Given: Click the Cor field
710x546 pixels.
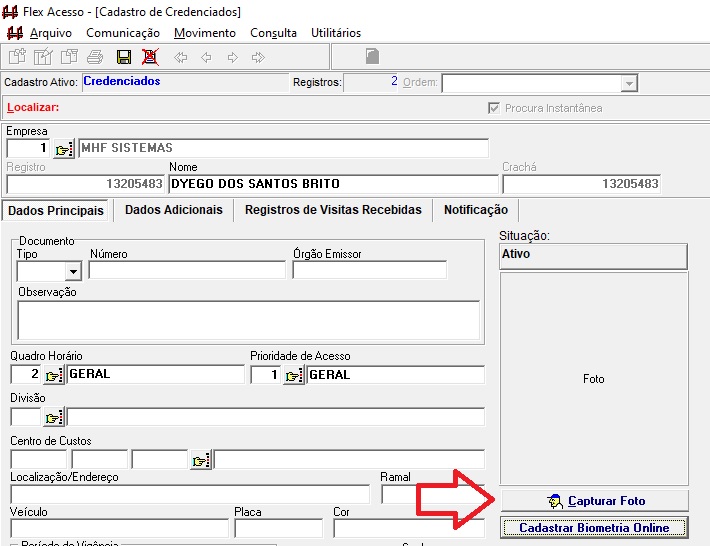Looking at the screenshot, I should (x=409, y=529).
